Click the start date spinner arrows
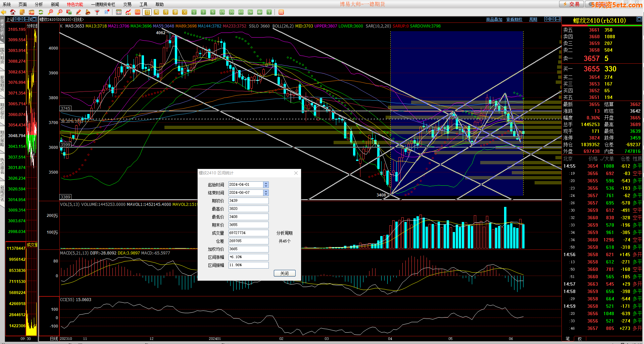Viewport: 644px width, 344px height. pyautogui.click(x=266, y=185)
